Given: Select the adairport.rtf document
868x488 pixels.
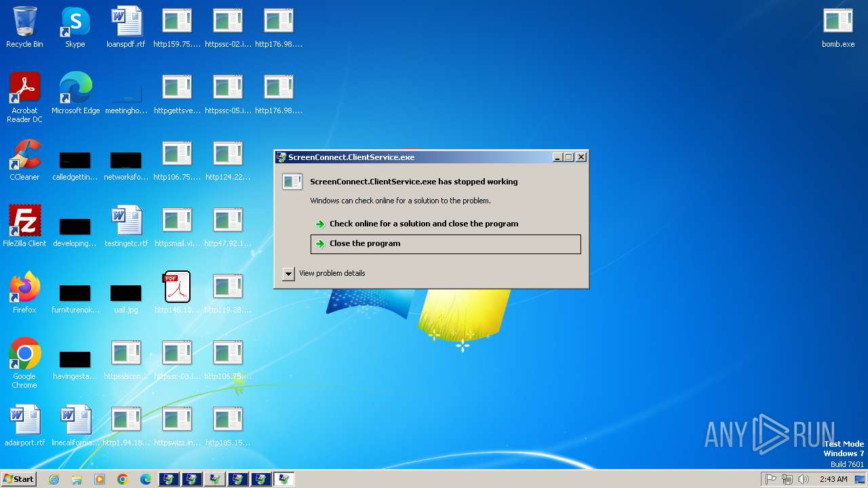Looking at the screenshot, I should 24,426.
